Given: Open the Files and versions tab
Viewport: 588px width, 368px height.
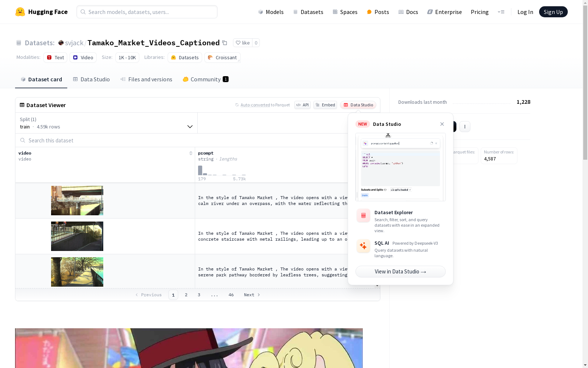Looking at the screenshot, I should (146, 79).
